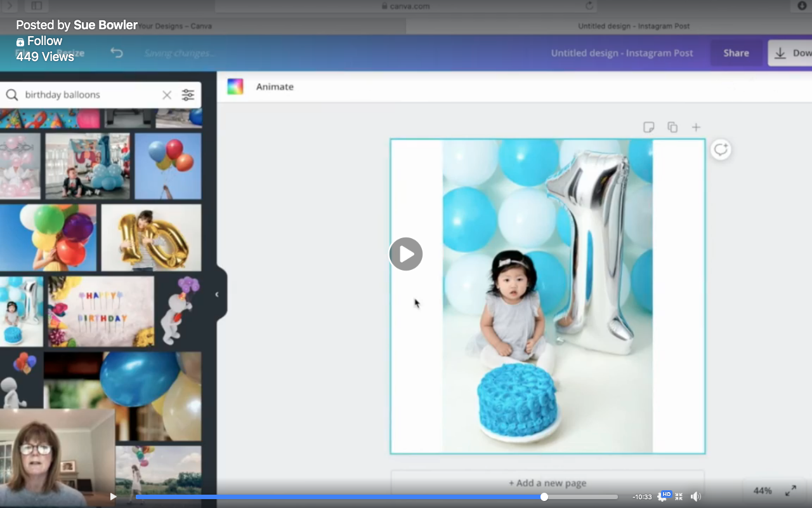812x508 pixels.
Task: Open the color picker rainbow swatch
Action: (235, 86)
